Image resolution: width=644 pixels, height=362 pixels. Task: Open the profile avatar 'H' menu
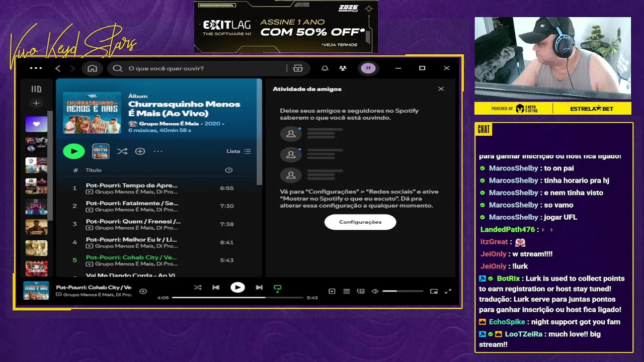click(368, 68)
